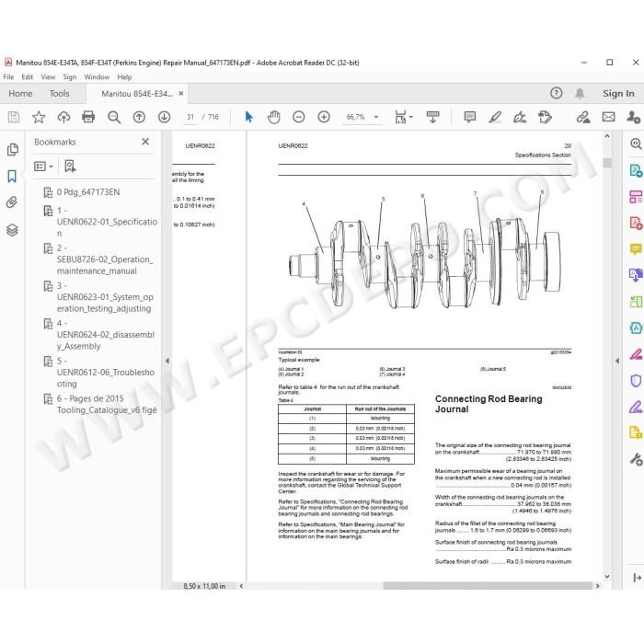Click the upload to cloud icon
The width and height of the screenshot is (644, 644).
pyautogui.click(x=63, y=117)
